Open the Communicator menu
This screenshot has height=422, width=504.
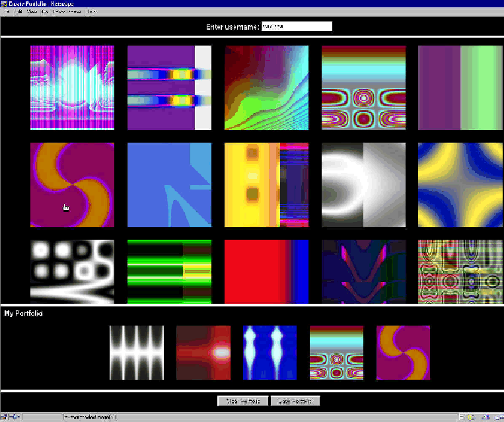click(68, 12)
